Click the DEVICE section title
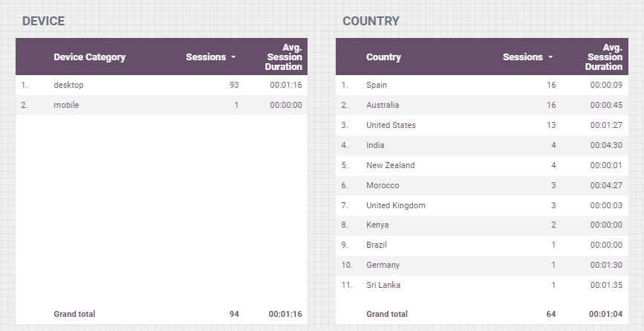644x331 pixels. pos(44,22)
